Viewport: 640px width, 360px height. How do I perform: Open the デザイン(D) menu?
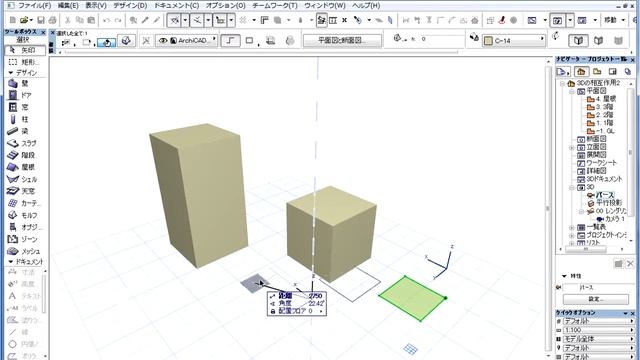tap(130, 6)
